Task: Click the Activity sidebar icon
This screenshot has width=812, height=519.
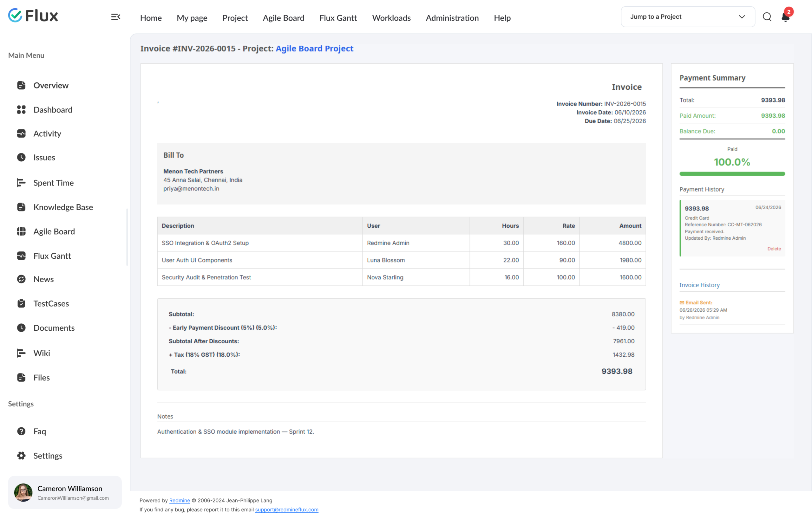Action: [21, 133]
